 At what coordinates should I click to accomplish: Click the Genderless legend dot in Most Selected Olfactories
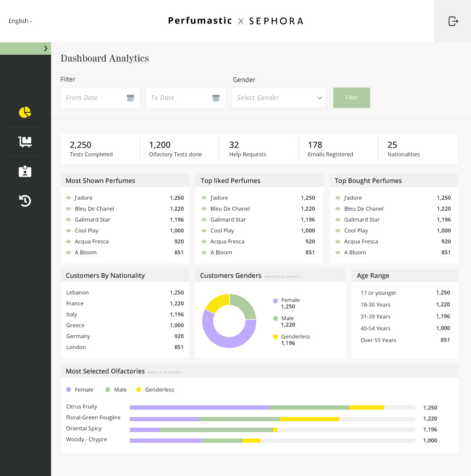[x=139, y=390]
